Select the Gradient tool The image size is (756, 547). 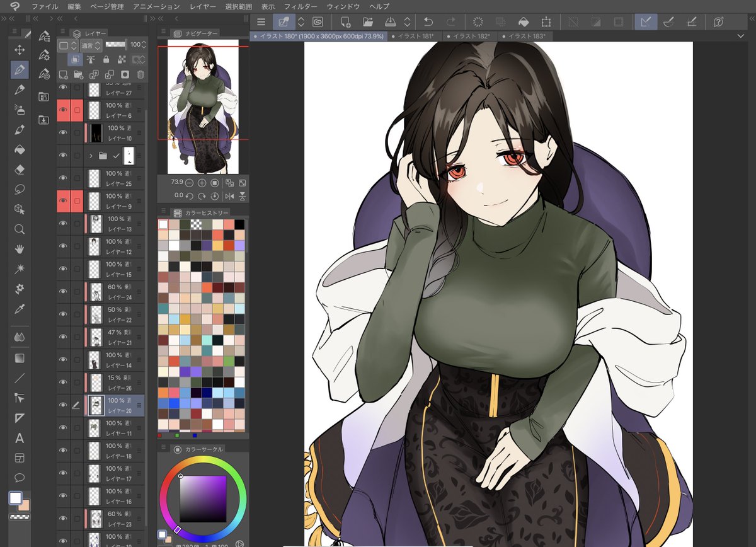point(20,358)
